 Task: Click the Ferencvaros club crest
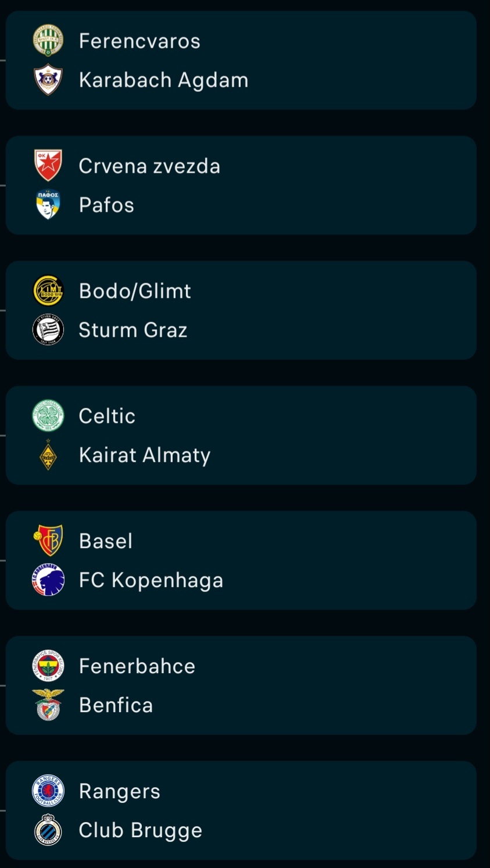(48, 41)
